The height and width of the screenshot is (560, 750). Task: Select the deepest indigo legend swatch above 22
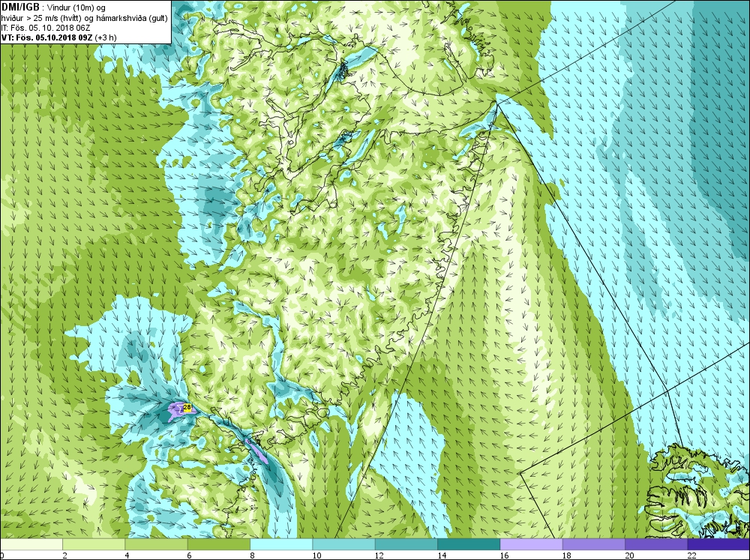719,544
